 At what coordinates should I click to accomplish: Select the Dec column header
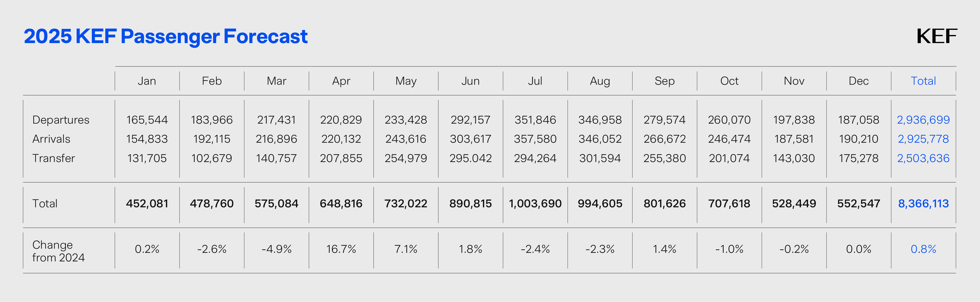pos(858,81)
